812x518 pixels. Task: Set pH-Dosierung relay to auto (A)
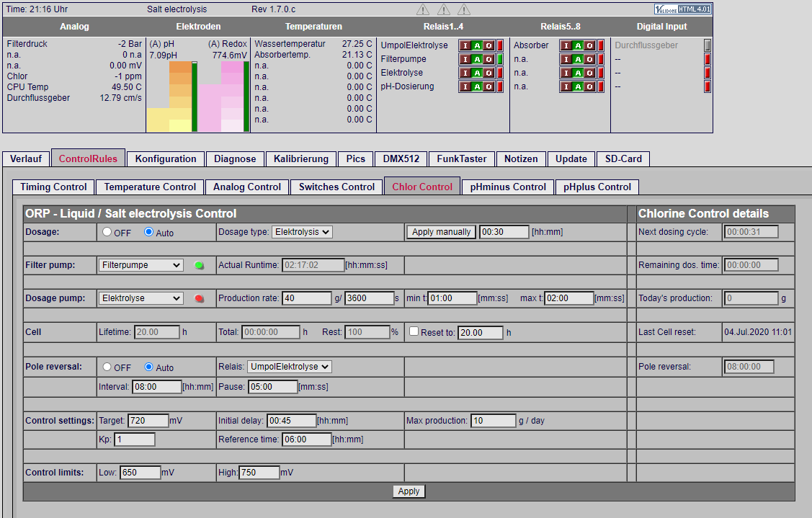click(x=477, y=86)
